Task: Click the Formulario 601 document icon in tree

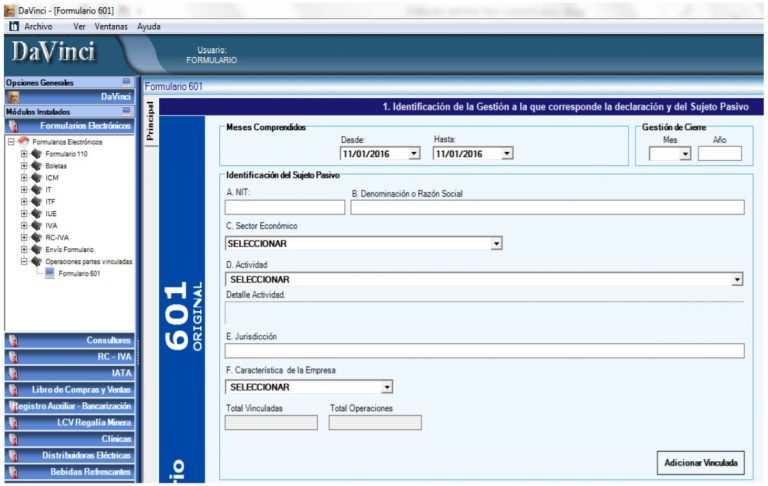Action: pyautogui.click(x=50, y=273)
